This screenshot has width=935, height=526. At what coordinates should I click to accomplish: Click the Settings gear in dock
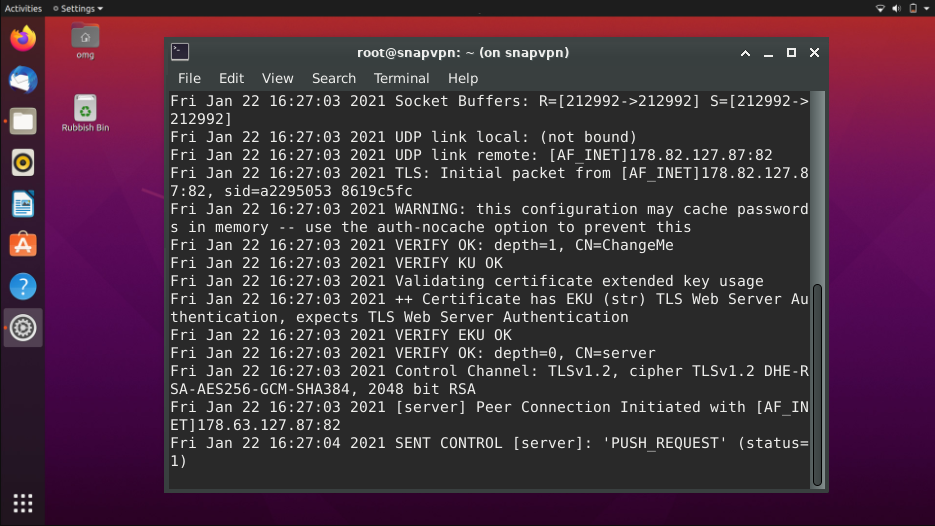pyautogui.click(x=23, y=328)
